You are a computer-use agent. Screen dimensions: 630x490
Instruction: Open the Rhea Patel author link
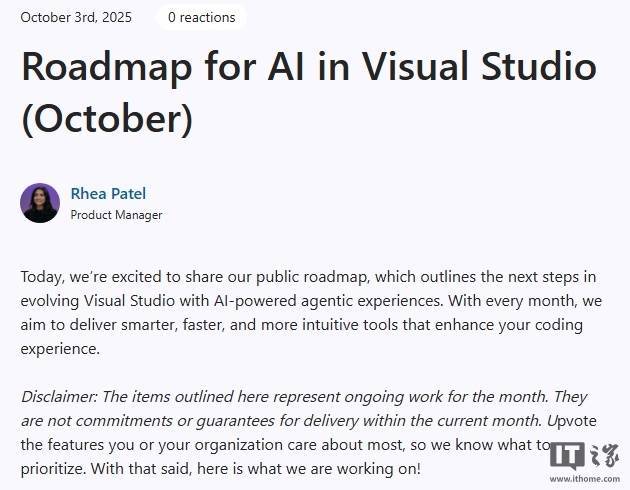(108, 193)
